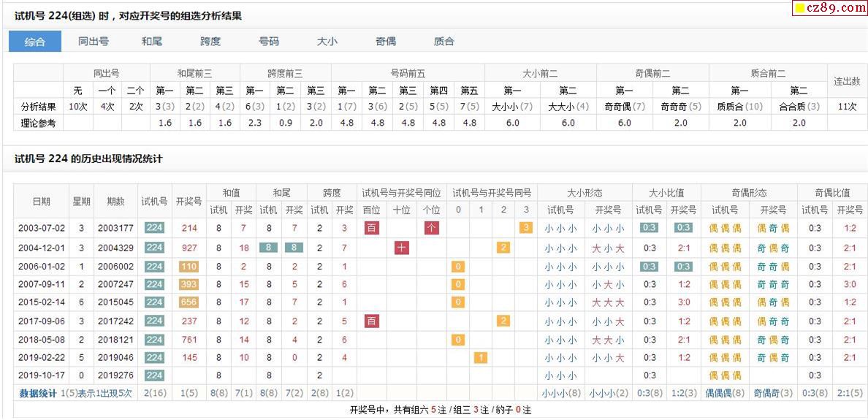The image size is (868, 420).
Task: Click the highlighted 110 winning number
Action: click(x=189, y=267)
